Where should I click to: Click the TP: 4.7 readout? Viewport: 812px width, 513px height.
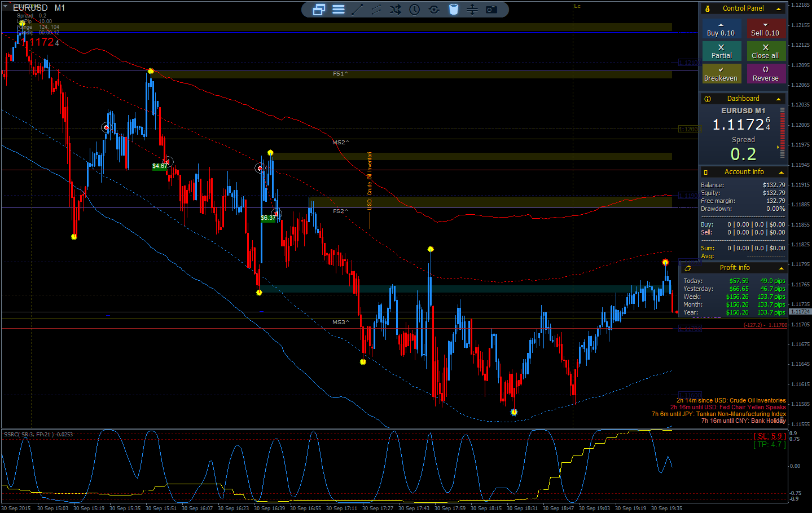[769, 445]
